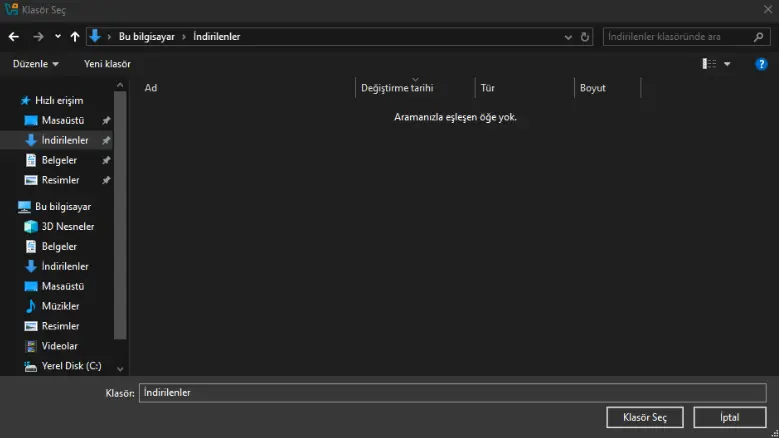Open the Müzikler folder

pyautogui.click(x=60, y=306)
